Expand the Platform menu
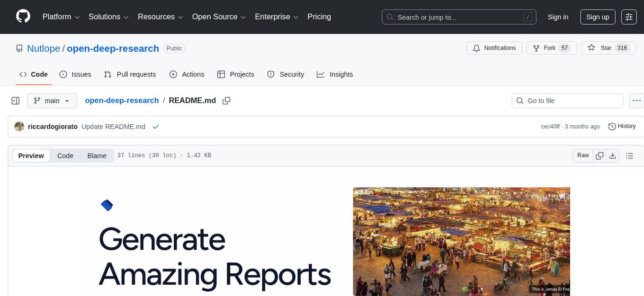Viewport: 644px width, 296px height. [x=61, y=17]
